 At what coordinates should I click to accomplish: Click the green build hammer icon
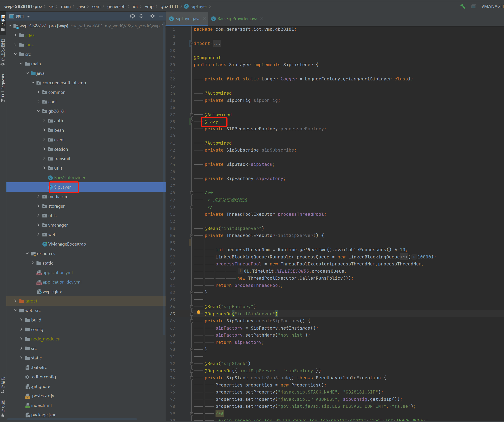(462, 6)
